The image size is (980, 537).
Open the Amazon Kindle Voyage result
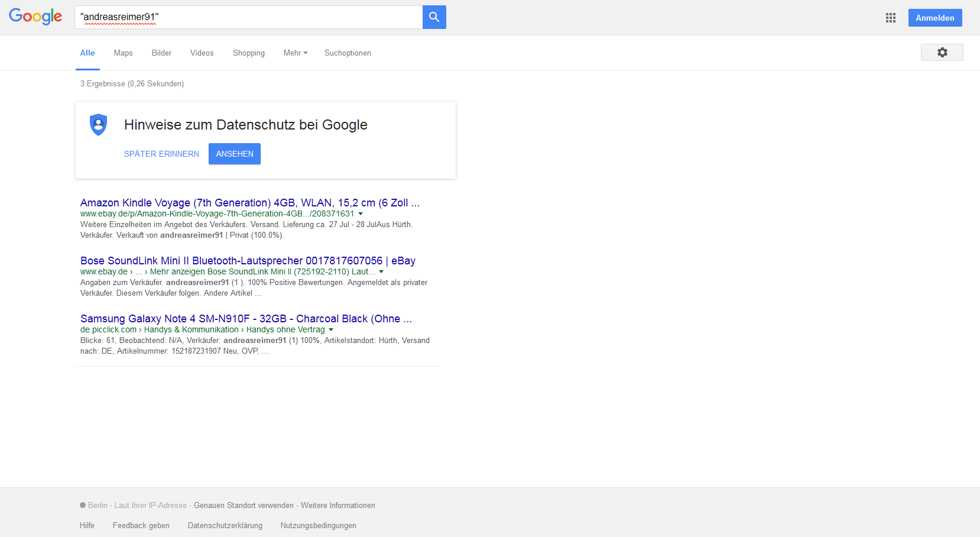[250, 203]
